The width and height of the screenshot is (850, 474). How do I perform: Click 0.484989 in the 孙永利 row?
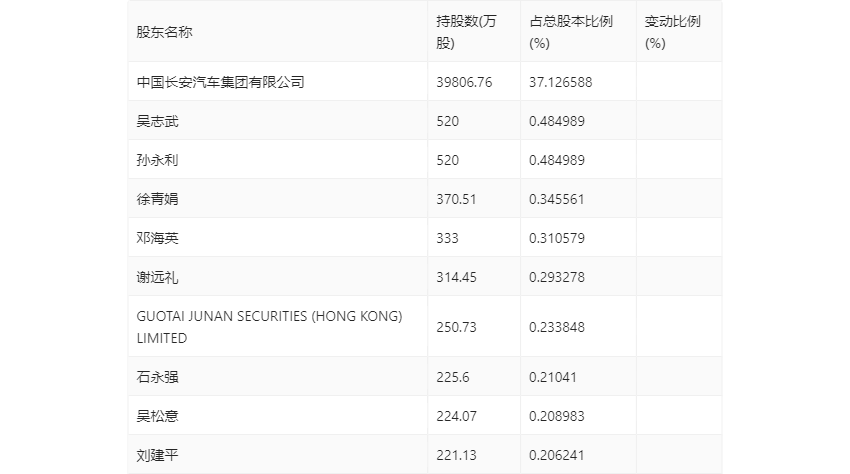(557, 160)
